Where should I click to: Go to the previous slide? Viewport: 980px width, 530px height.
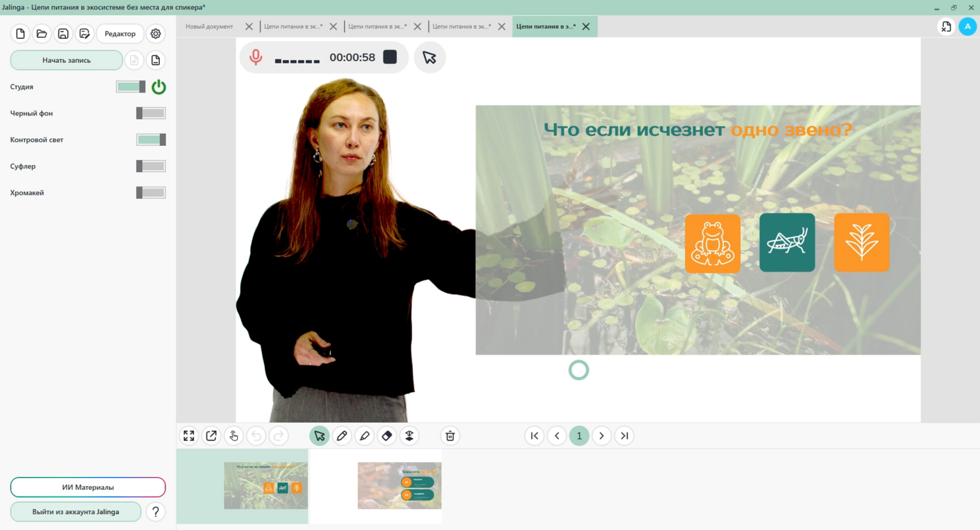[557, 436]
